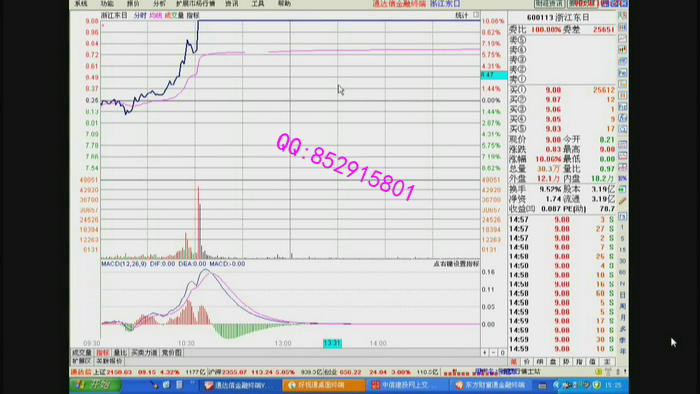Open the Windows 开始 start button
Viewport: 700px width, 394px height.
95,385
